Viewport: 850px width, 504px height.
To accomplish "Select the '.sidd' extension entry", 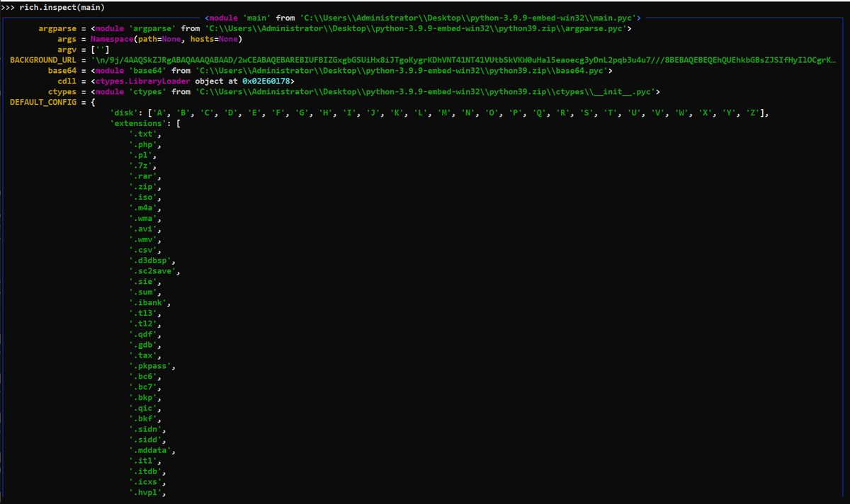I will (x=147, y=440).
